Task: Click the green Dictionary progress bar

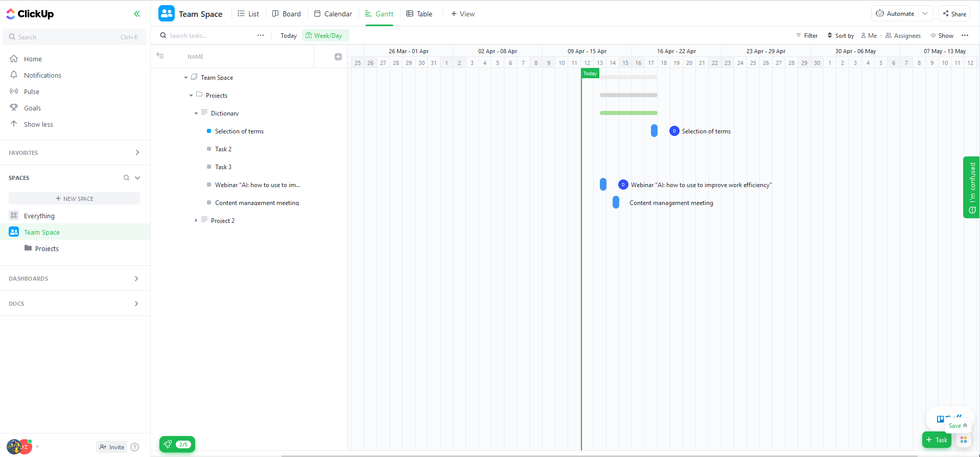Action: [628, 113]
